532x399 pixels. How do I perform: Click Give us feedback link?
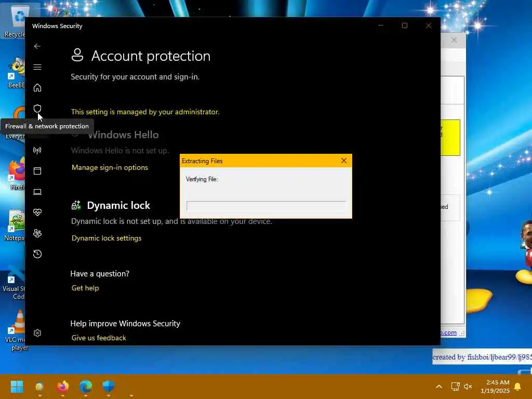(99, 338)
